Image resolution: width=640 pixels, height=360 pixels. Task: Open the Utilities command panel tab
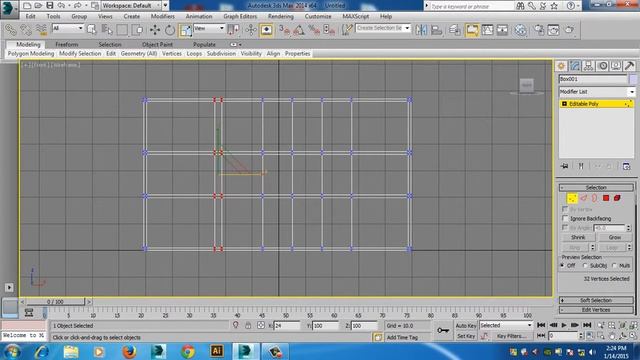(x=629, y=66)
